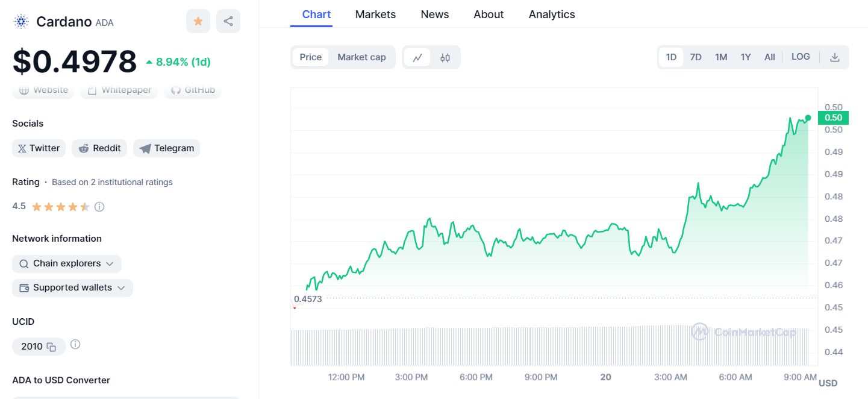This screenshot has width=868, height=399.
Task: Open the GitHub link
Action: (193, 90)
